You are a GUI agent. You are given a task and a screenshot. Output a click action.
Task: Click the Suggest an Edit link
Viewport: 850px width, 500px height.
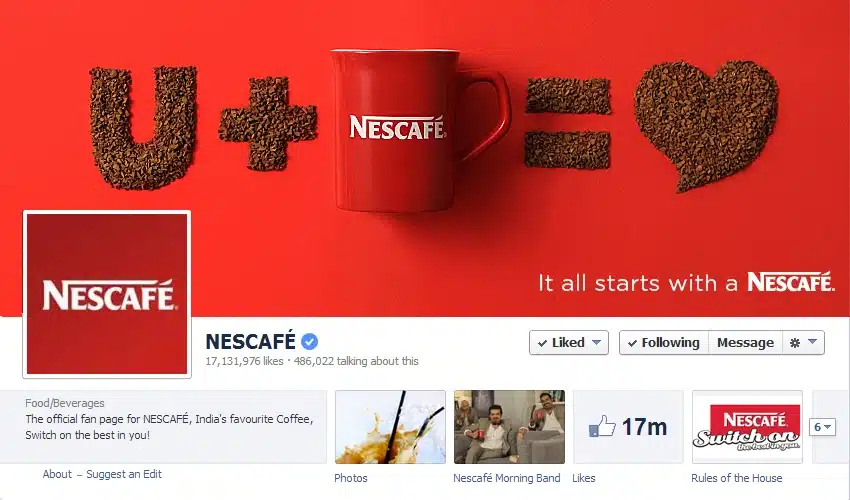point(124,474)
